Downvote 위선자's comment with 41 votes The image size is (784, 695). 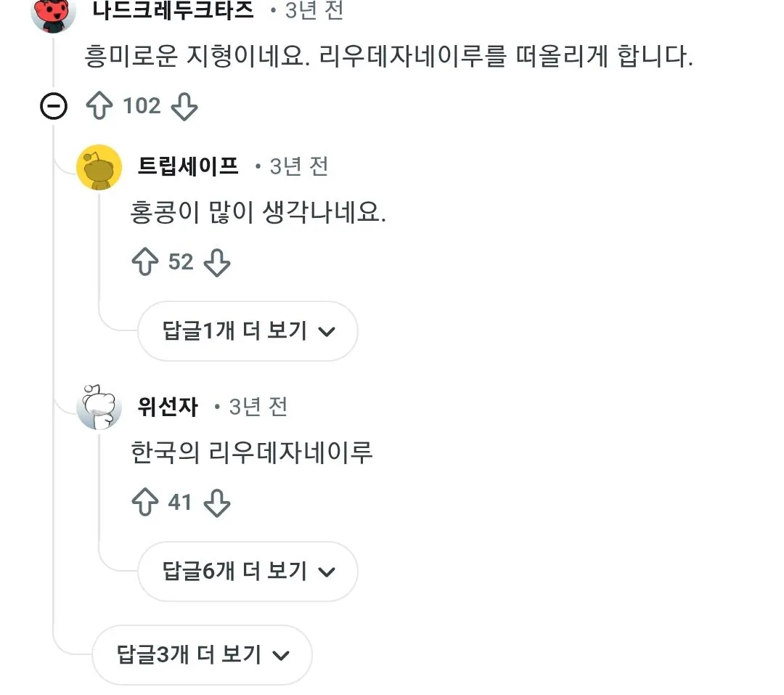tap(216, 503)
